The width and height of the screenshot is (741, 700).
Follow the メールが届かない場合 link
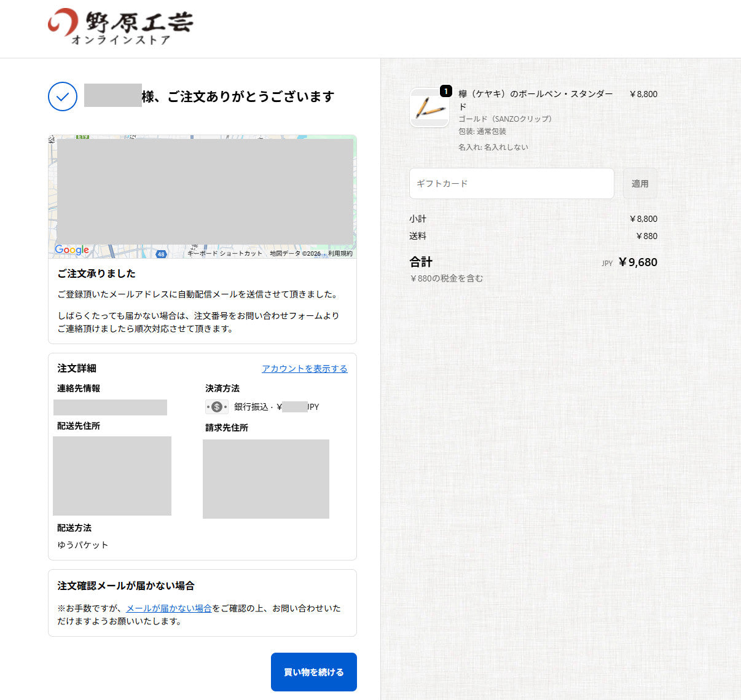(168, 608)
